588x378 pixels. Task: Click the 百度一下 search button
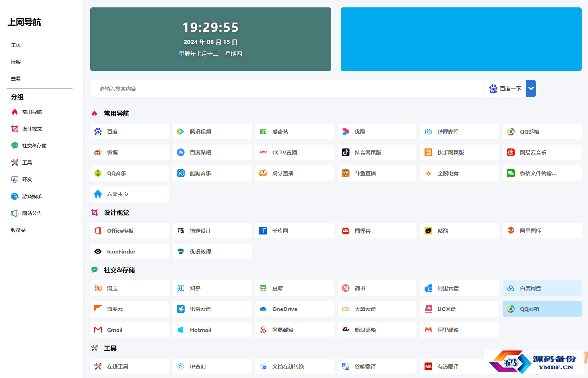505,89
